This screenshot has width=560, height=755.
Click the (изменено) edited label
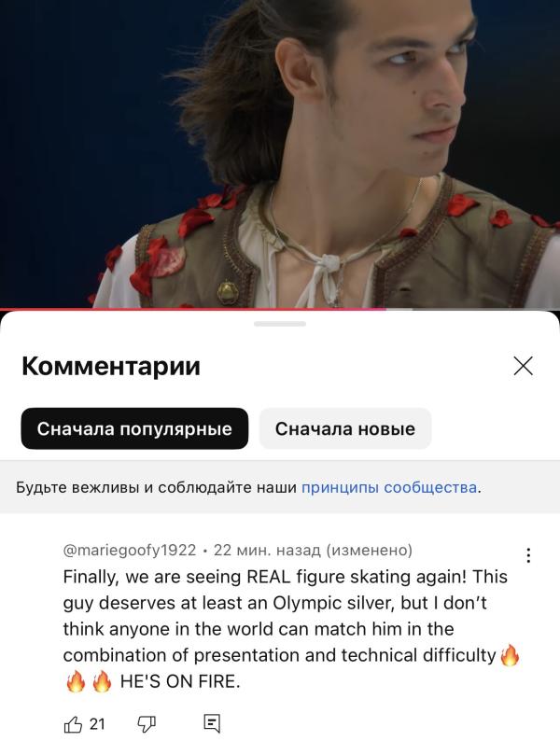(x=370, y=550)
